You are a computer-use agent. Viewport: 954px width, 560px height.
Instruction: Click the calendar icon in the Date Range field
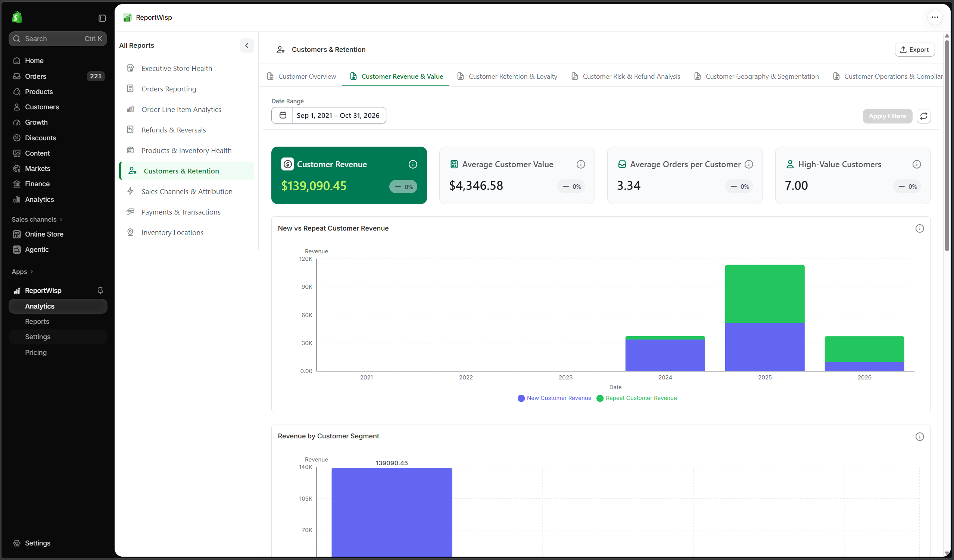pyautogui.click(x=283, y=115)
